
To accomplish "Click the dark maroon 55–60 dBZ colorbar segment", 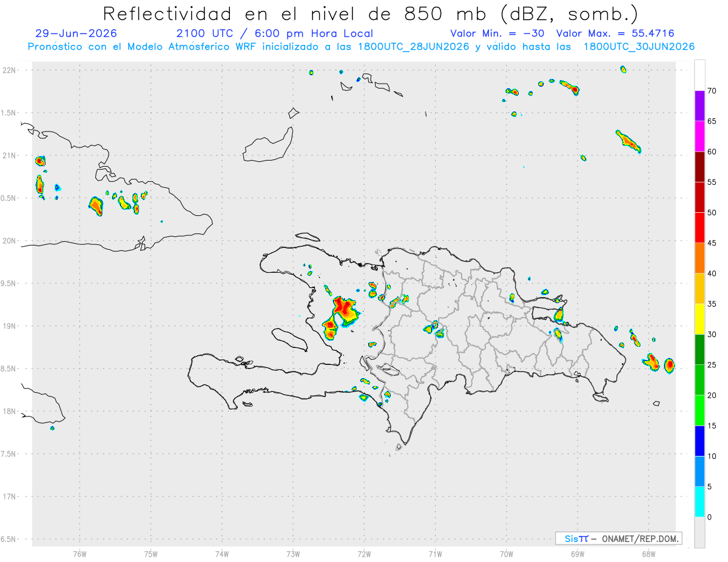I will (x=699, y=167).
